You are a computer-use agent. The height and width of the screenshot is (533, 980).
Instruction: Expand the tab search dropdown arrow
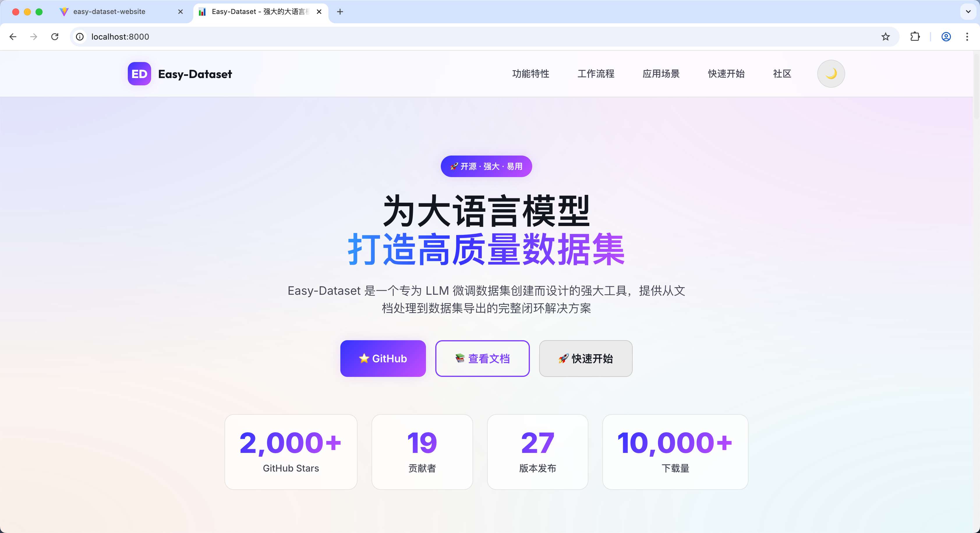point(968,12)
